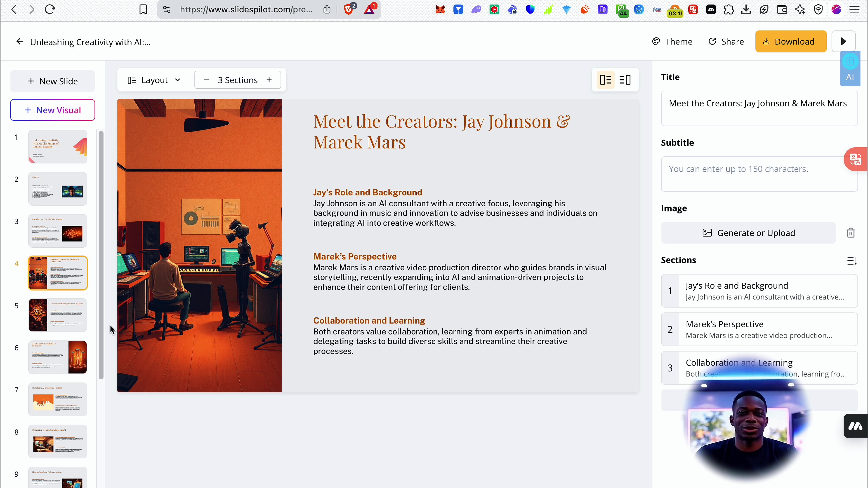The width and height of the screenshot is (868, 488).
Task: Open the browser extensions puzzle-piece icon
Action: pyautogui.click(x=729, y=9)
